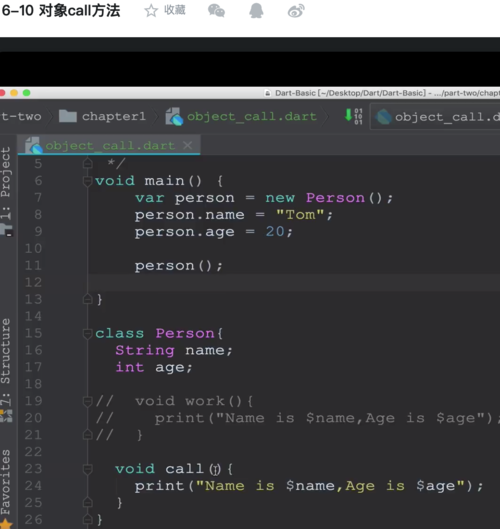Click Dart file icon in breadcrumb
This screenshot has width=500, height=529.
pyautogui.click(x=174, y=117)
